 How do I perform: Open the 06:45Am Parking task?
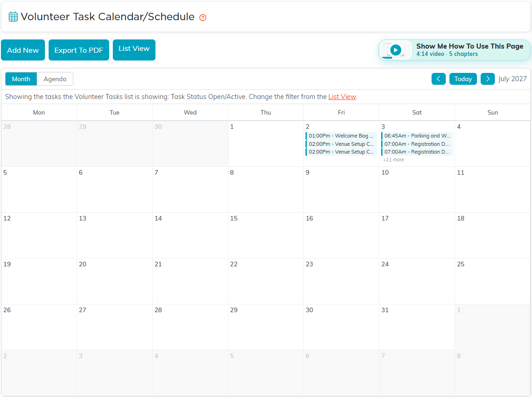416,136
